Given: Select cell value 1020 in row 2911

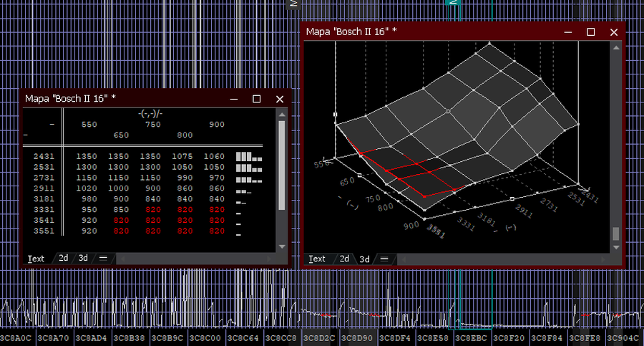Looking at the screenshot, I should pos(87,188).
